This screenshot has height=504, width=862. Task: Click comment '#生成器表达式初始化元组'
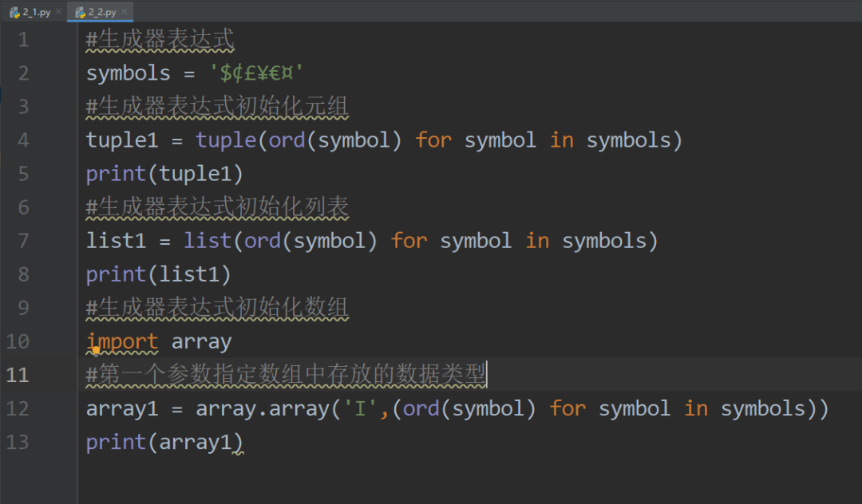(217, 107)
